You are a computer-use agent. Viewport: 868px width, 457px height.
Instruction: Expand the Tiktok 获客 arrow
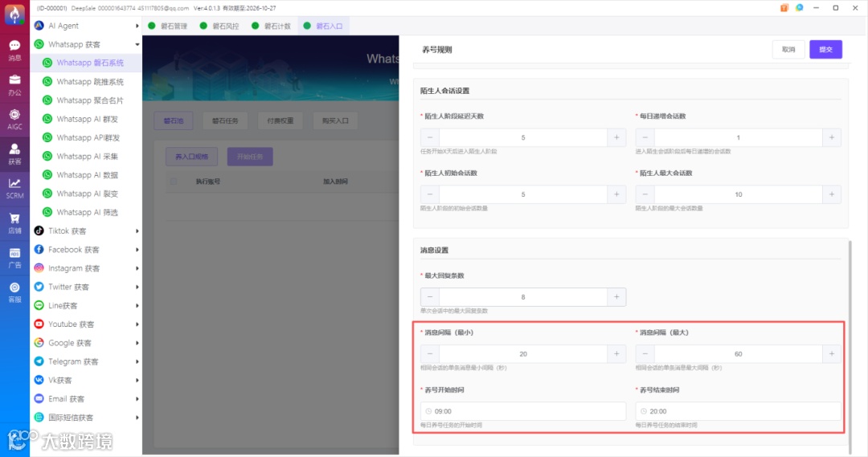[137, 231]
